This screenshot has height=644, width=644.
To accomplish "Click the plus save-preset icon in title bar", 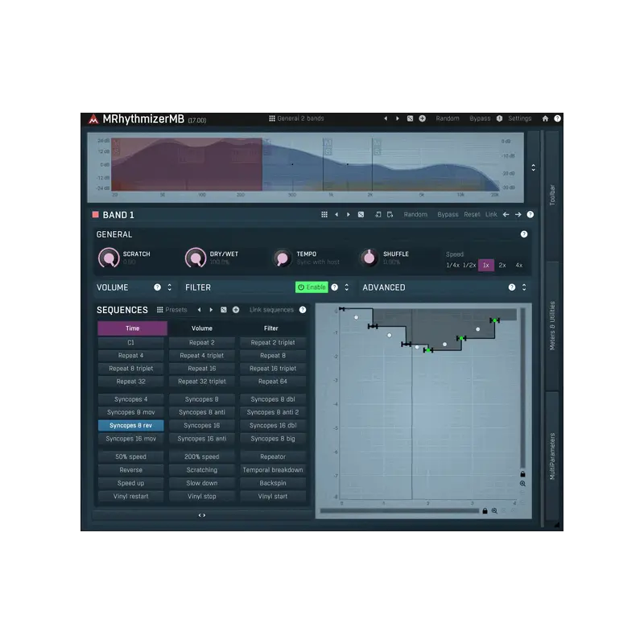I will 422,118.
